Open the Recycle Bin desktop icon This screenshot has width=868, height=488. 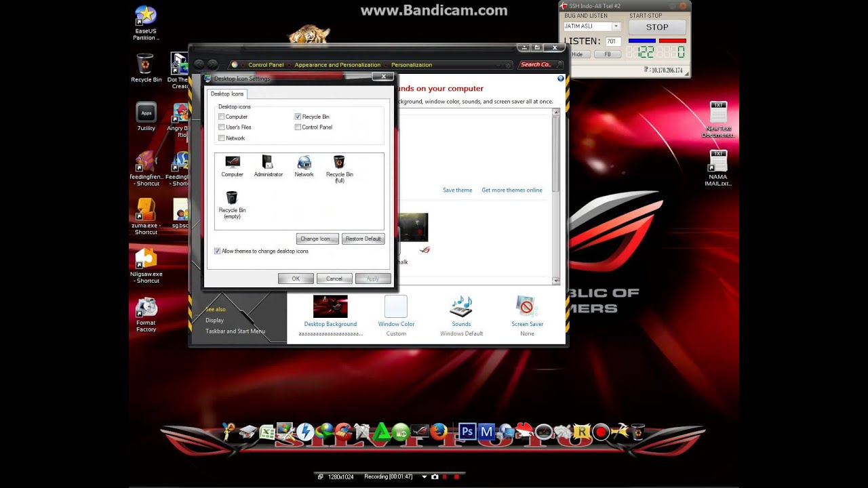tap(146, 68)
